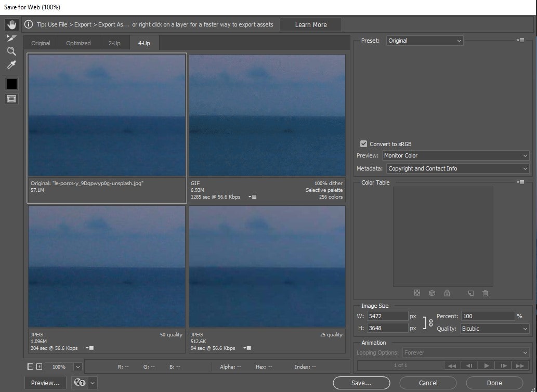Click the delete color trash icon
Screen dimensions: 537x392
pos(485,293)
